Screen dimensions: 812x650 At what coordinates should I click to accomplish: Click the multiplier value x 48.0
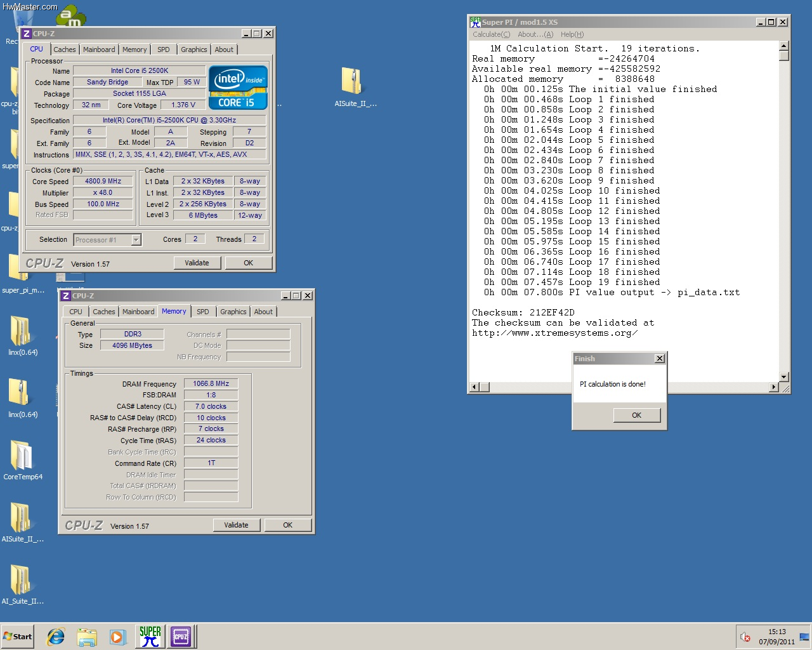click(103, 192)
